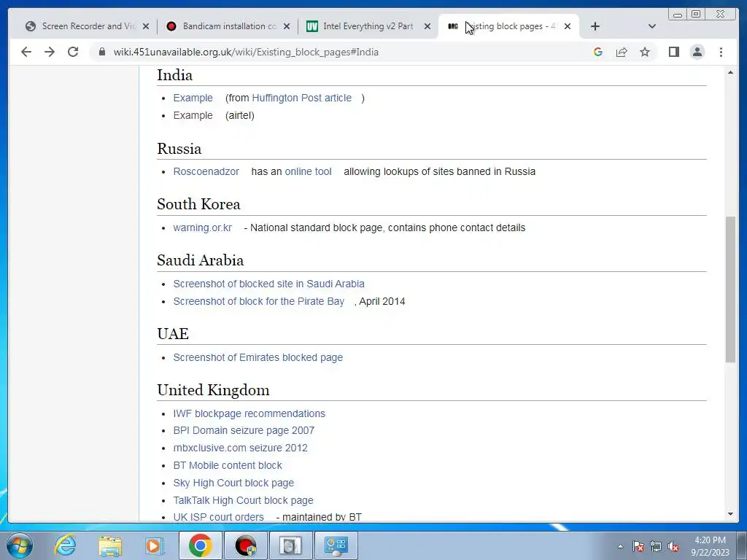This screenshot has height=560, width=747.
Task: Open the Roscoenadzor link
Action: [x=206, y=171]
